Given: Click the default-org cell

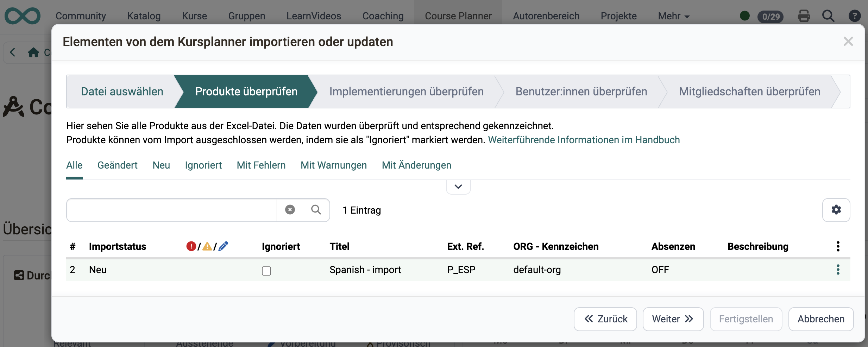Looking at the screenshot, I should click(537, 270).
